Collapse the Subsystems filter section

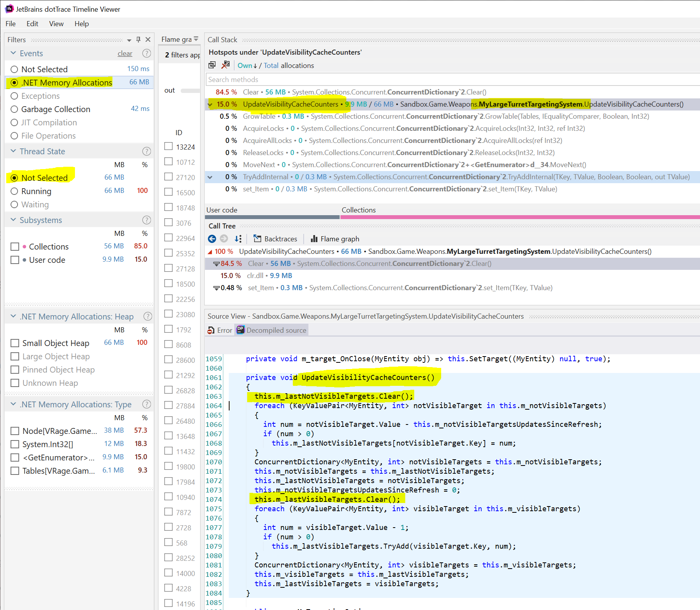click(13, 220)
